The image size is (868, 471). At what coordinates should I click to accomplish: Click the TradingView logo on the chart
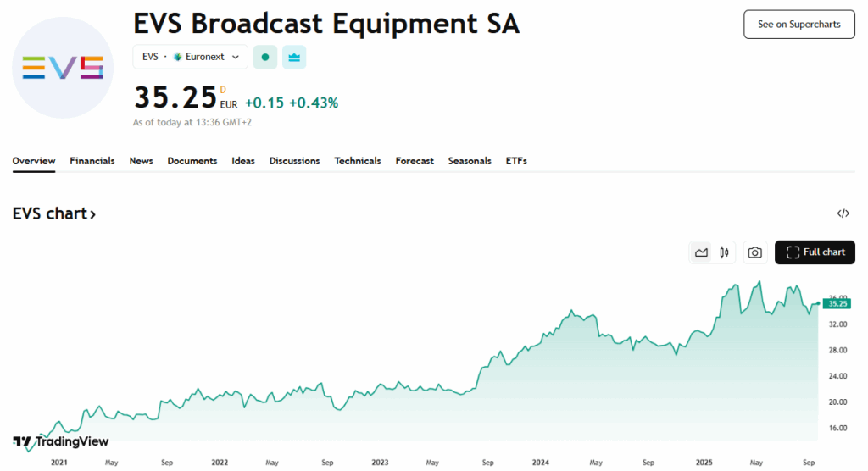coord(61,441)
